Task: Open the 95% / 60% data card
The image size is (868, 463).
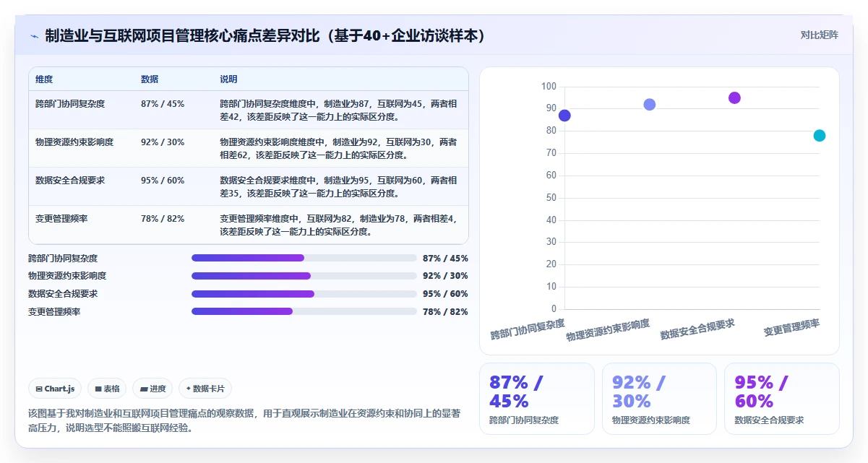Action: [x=781, y=399]
